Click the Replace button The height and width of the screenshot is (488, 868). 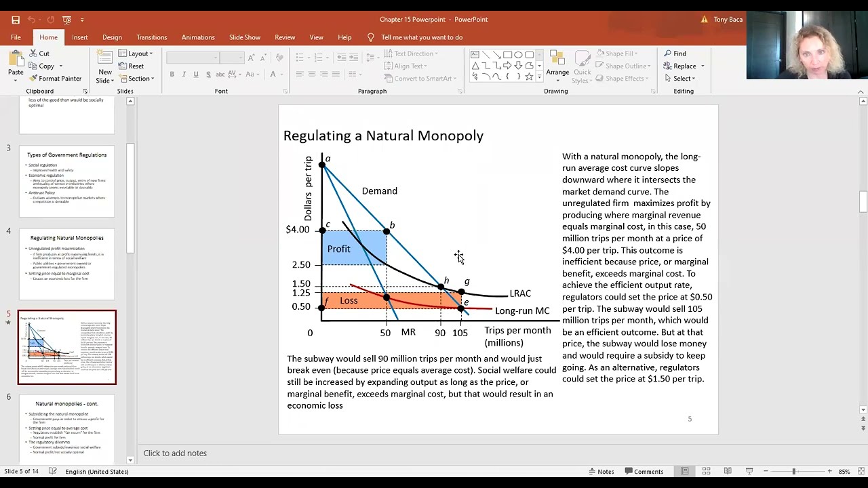pos(679,66)
